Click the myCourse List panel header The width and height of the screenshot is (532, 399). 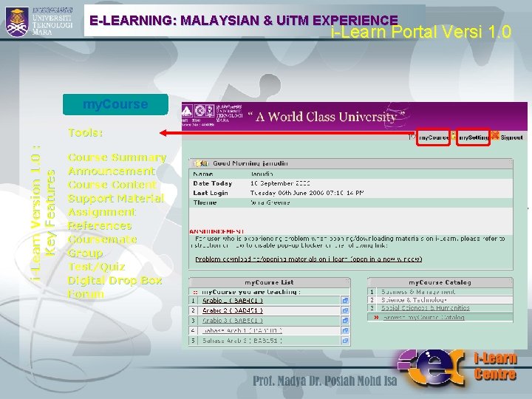click(270, 282)
